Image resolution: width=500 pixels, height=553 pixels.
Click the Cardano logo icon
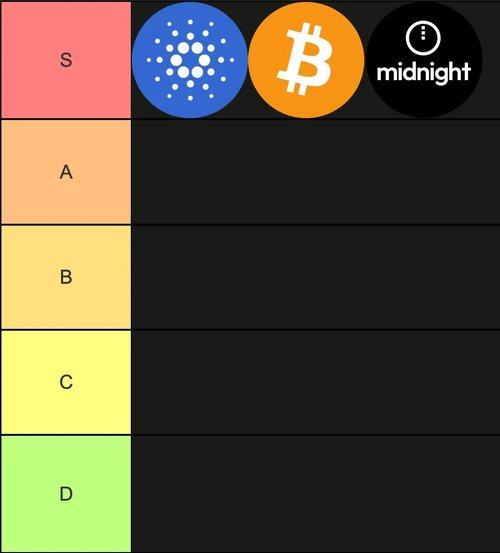click(x=190, y=60)
